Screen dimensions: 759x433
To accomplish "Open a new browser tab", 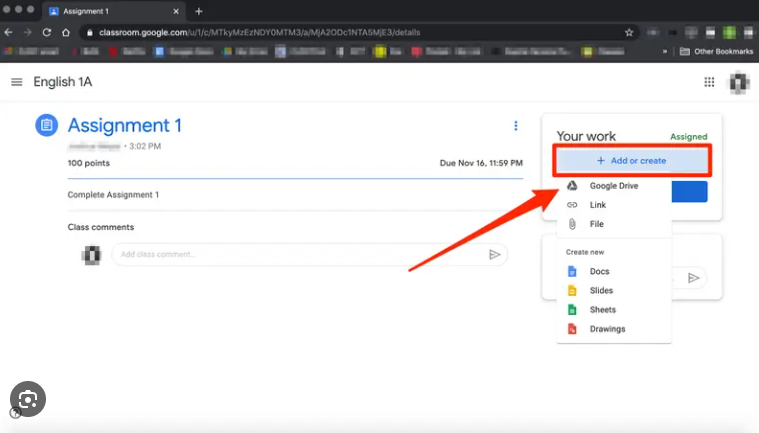I will click(198, 11).
